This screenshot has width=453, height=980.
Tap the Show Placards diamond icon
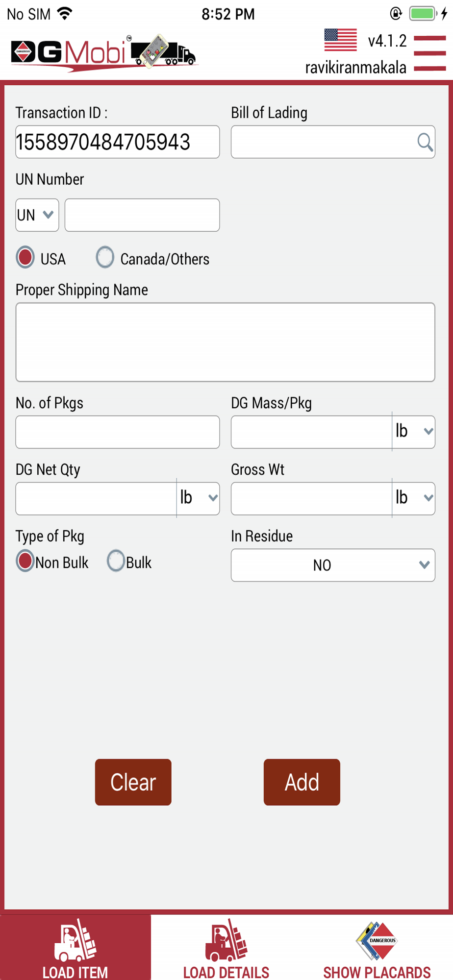coord(377,940)
